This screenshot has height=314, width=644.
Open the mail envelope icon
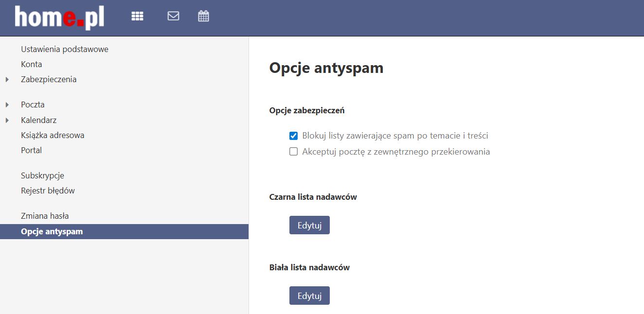(173, 16)
